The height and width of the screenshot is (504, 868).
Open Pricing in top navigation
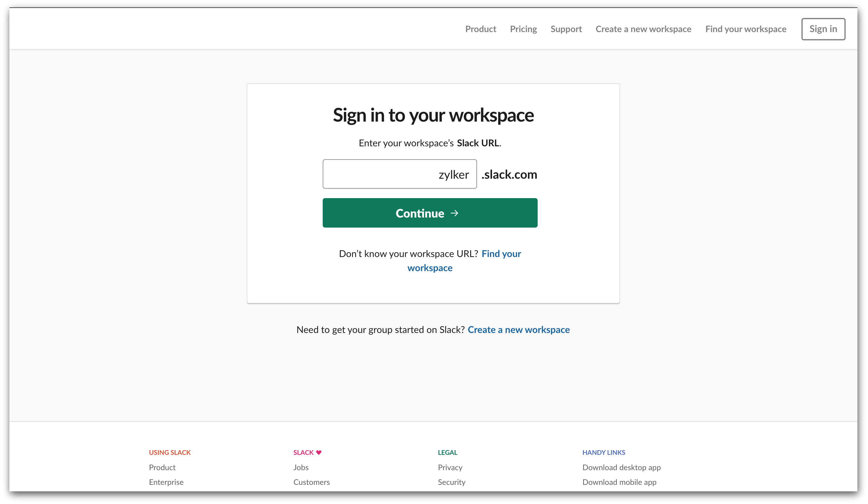pos(523,29)
